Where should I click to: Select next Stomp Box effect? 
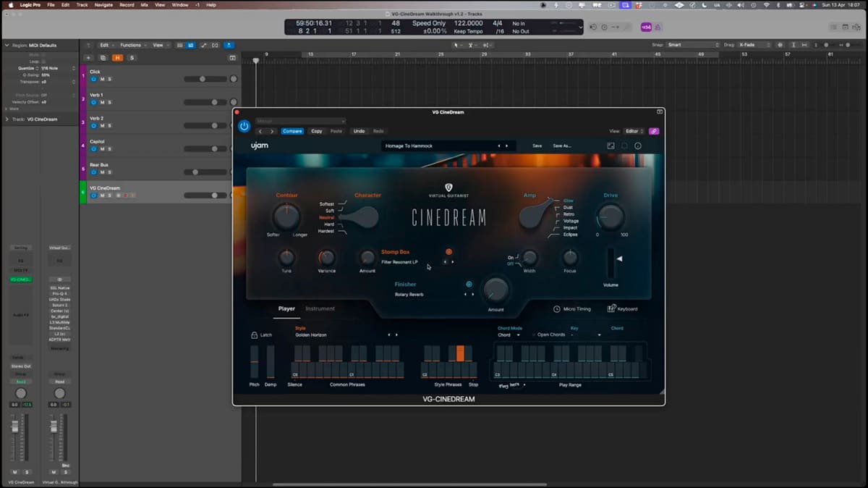pos(453,262)
